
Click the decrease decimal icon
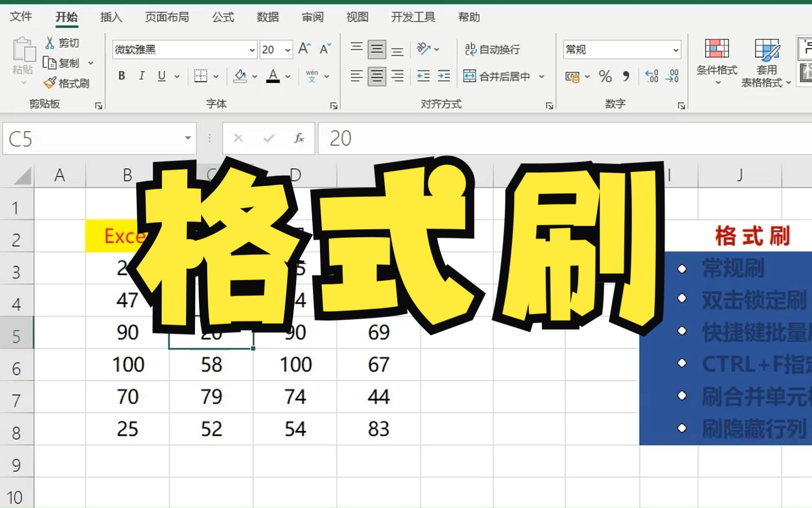pos(672,76)
